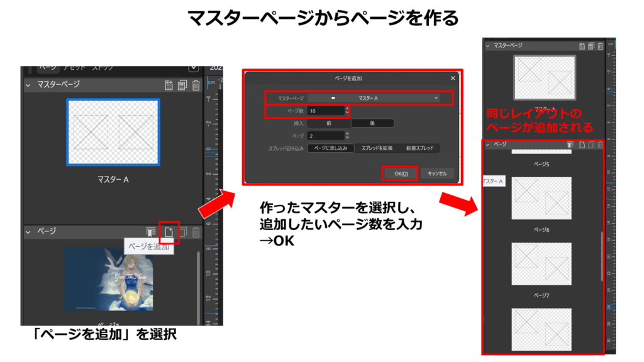This screenshot has width=644, height=362.
Task: Select the マスター A thumbnail in left panel
Action: click(113, 132)
